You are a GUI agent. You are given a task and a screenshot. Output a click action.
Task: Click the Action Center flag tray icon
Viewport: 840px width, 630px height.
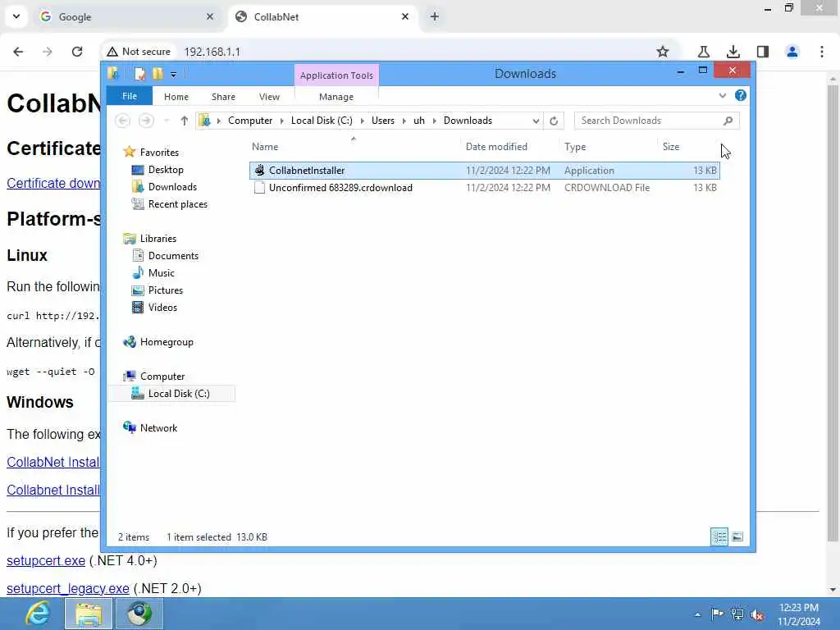[x=717, y=614]
